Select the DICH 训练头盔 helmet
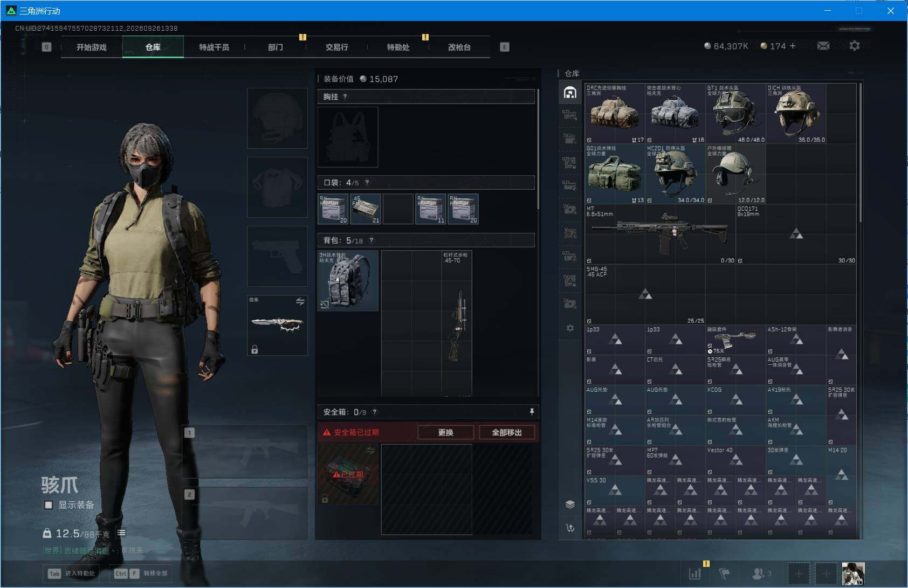The height and width of the screenshot is (588, 908). point(796,114)
